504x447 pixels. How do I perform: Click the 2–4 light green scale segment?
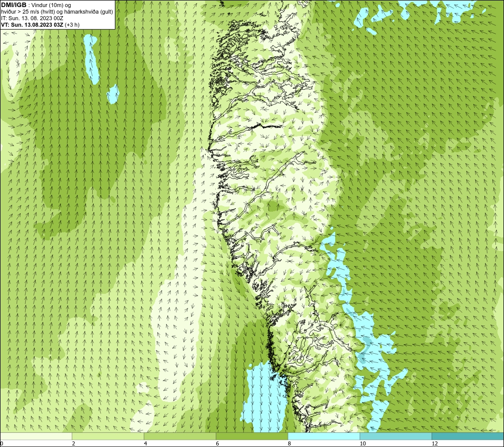(x=108, y=436)
